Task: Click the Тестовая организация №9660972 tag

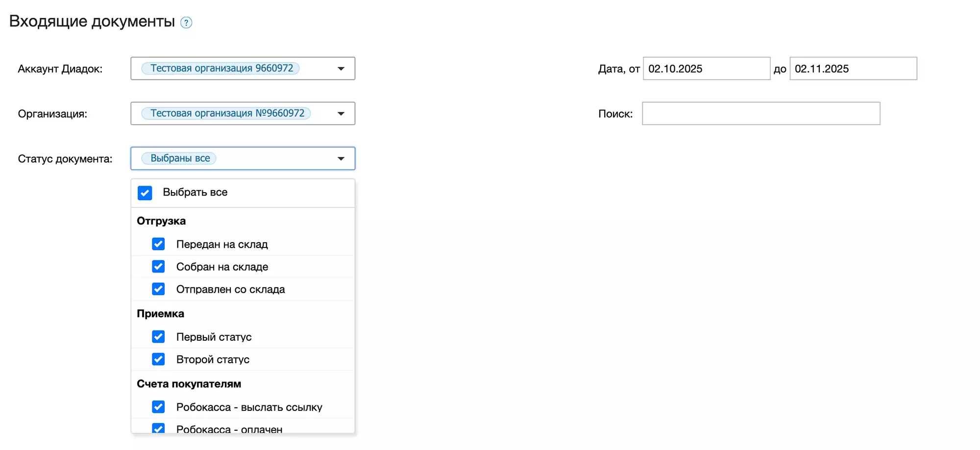Action: [x=227, y=114]
